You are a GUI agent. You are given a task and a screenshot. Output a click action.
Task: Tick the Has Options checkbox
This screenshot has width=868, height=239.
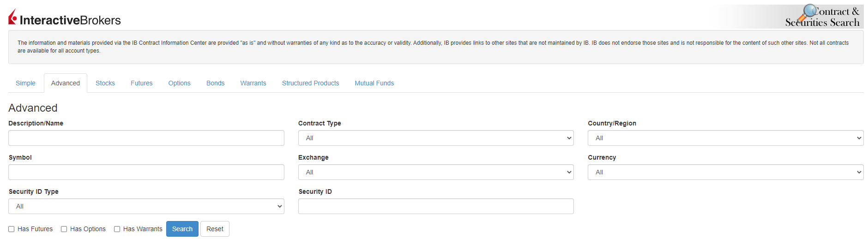[x=64, y=229]
